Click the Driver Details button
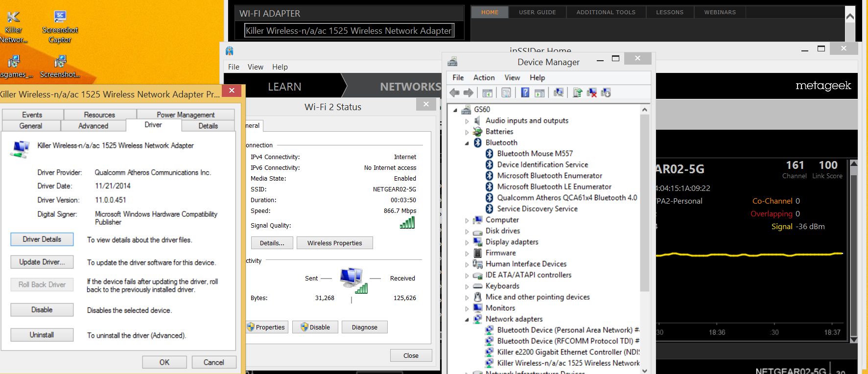Viewport: 868px width, 374px height. pyautogui.click(x=42, y=239)
